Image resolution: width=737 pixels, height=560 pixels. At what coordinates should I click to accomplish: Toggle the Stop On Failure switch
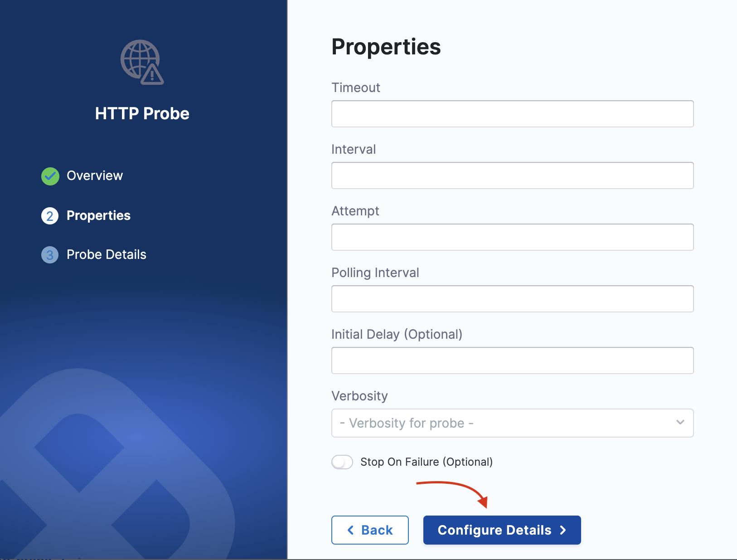click(342, 462)
